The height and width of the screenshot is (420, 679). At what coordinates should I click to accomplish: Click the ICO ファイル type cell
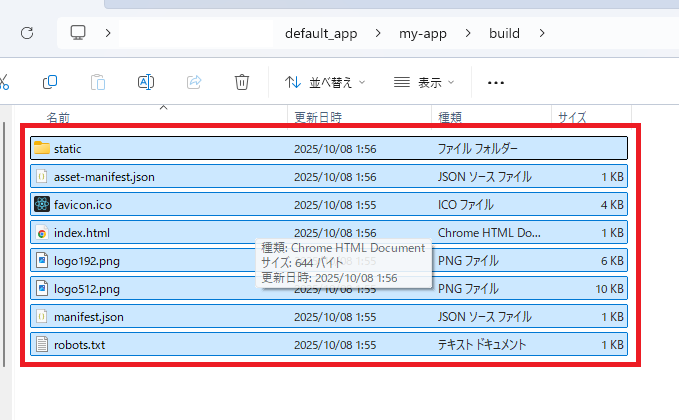tap(466, 204)
